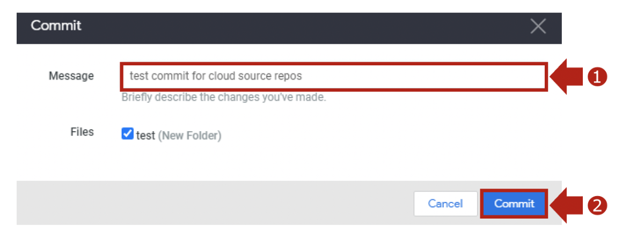Click the 'Files' section label
The height and width of the screenshot is (240, 644).
82,132
